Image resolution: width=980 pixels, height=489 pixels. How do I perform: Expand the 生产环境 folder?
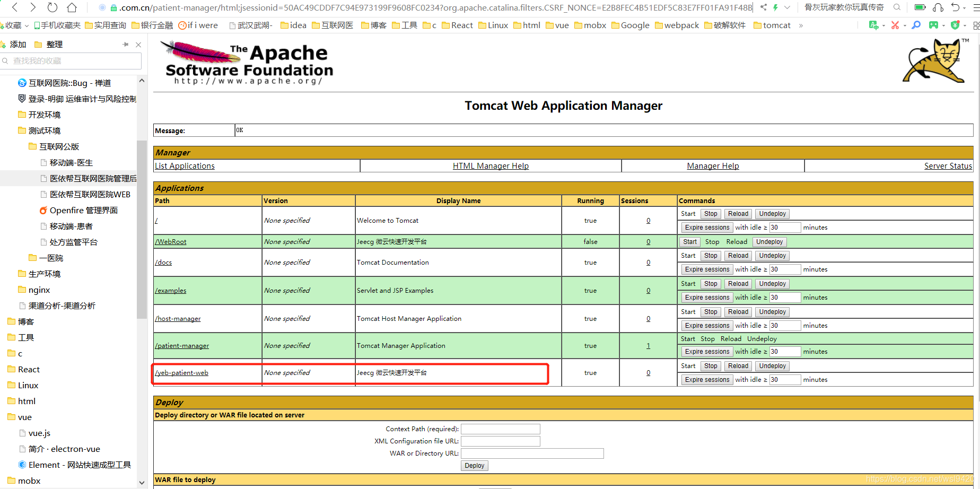pos(39,274)
